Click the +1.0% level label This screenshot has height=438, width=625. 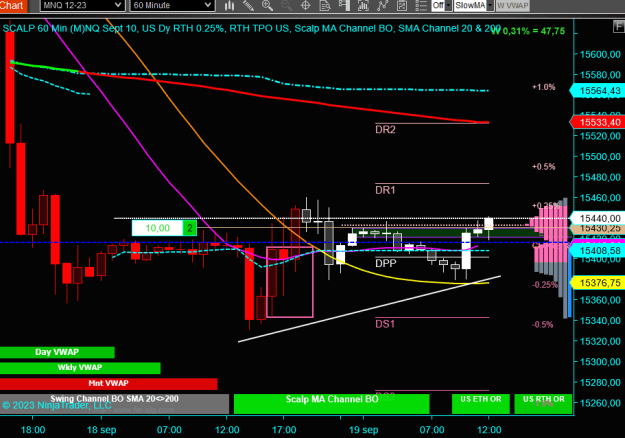tap(544, 87)
